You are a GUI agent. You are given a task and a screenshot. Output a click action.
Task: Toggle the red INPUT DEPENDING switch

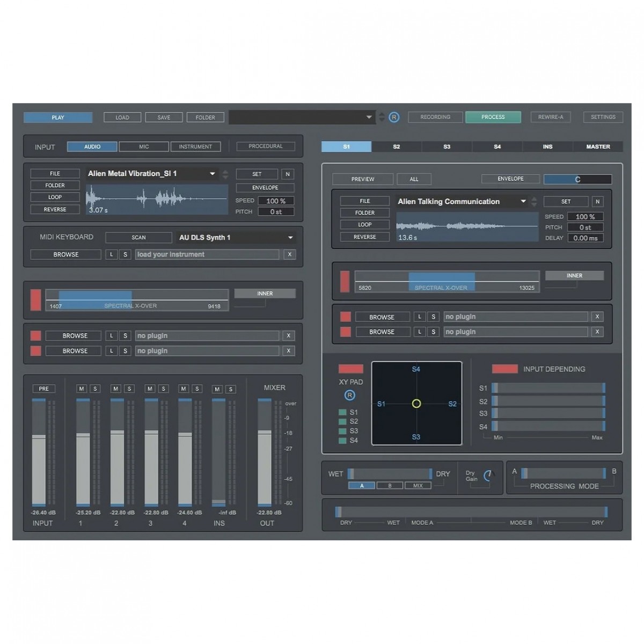pos(504,369)
